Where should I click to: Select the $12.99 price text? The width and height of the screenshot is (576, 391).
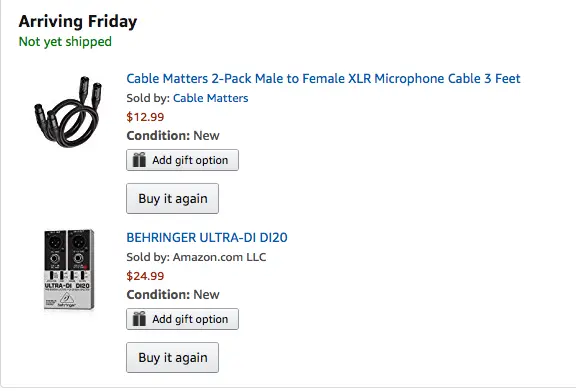pyautogui.click(x=145, y=117)
